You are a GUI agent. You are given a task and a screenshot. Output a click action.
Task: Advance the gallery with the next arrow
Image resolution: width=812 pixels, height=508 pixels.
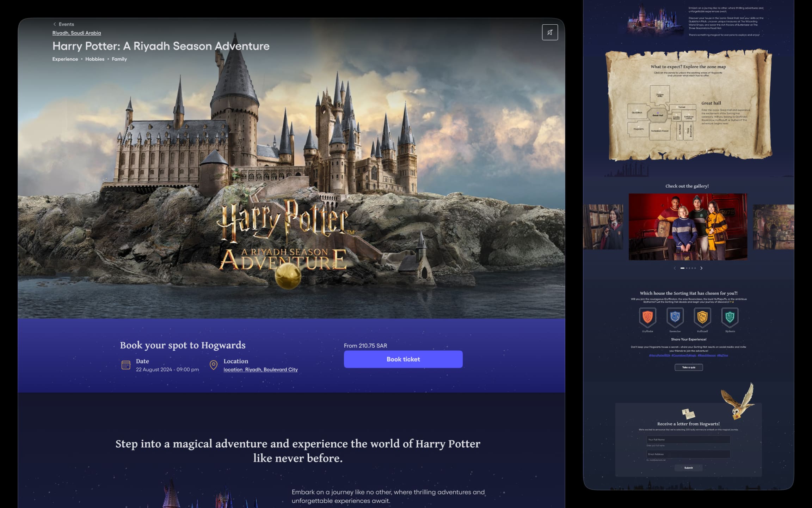tap(701, 268)
